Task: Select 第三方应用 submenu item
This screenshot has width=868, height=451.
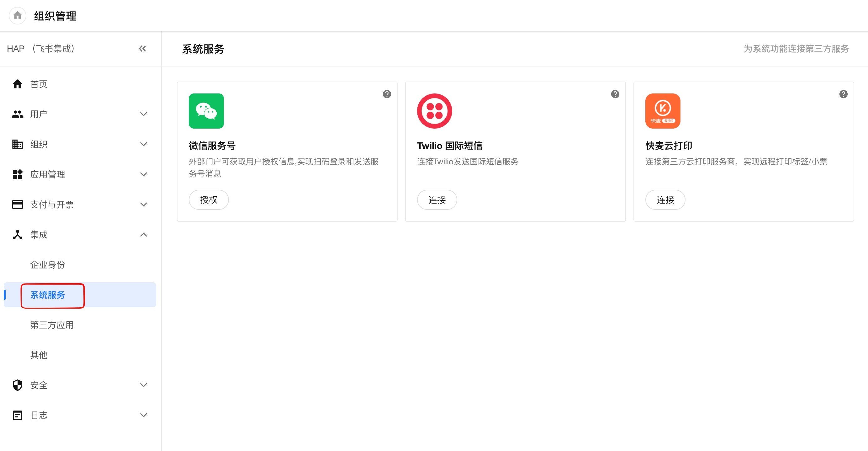Action: [52, 325]
